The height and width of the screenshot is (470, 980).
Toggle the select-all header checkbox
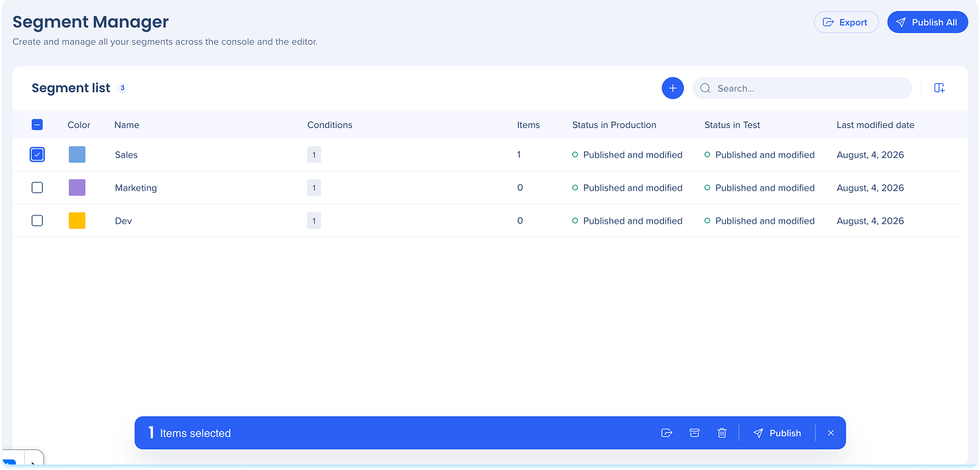(37, 125)
